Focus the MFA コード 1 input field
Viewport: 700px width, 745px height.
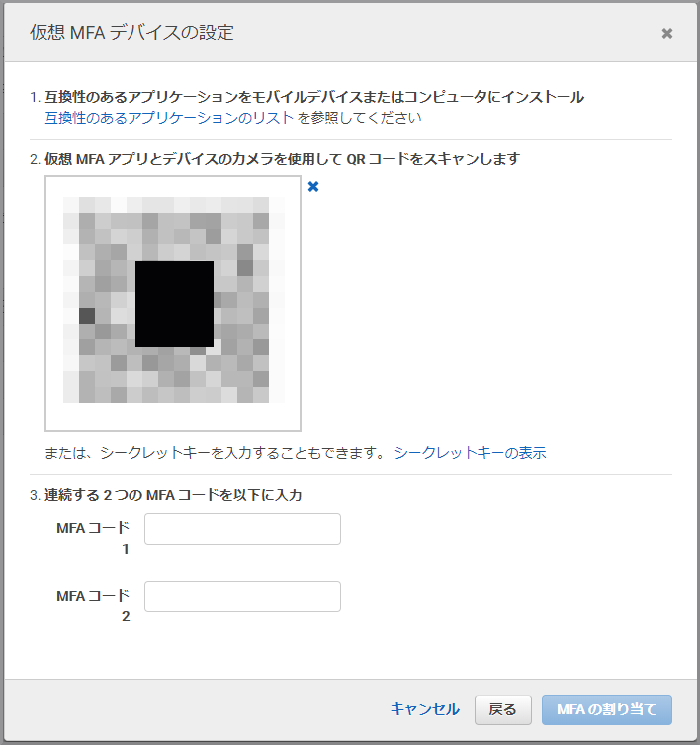pyautogui.click(x=242, y=528)
